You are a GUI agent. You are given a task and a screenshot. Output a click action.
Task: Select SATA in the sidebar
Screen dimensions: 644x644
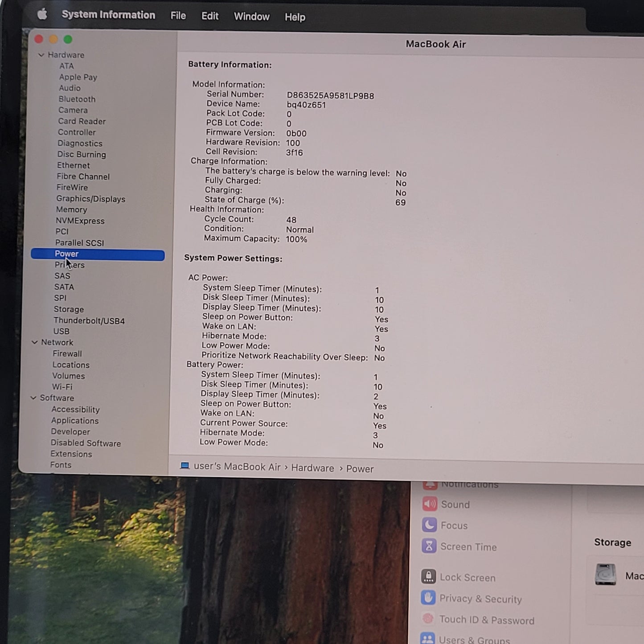tap(64, 287)
